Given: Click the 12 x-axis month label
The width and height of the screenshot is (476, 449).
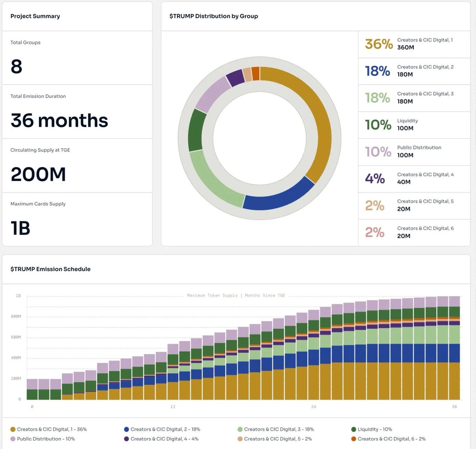Looking at the screenshot, I should click(x=173, y=407).
